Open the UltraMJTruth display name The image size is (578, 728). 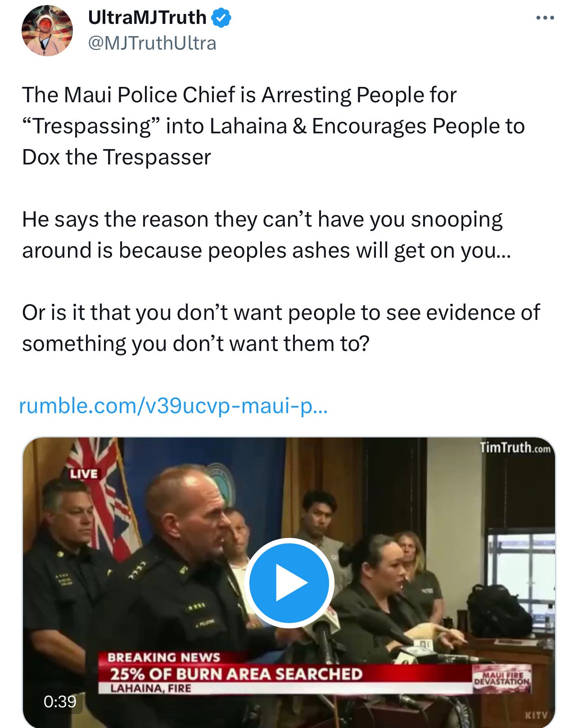[x=147, y=18]
